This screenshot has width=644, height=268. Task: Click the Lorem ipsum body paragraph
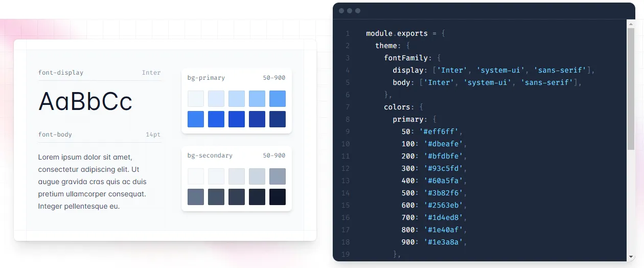pos(93,182)
